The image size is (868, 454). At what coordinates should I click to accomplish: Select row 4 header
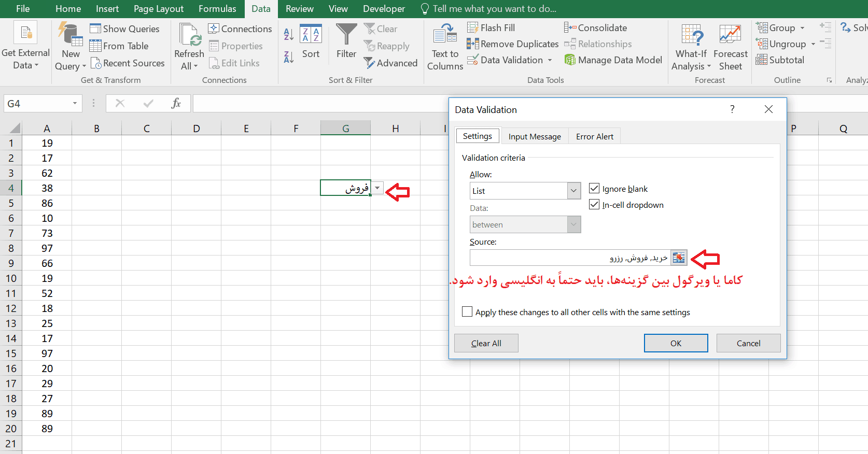tap(11, 188)
